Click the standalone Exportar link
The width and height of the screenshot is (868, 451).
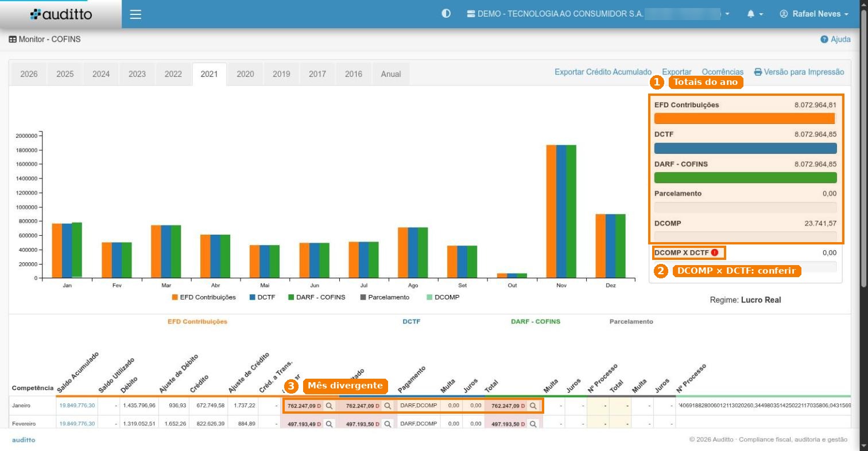pyautogui.click(x=676, y=72)
